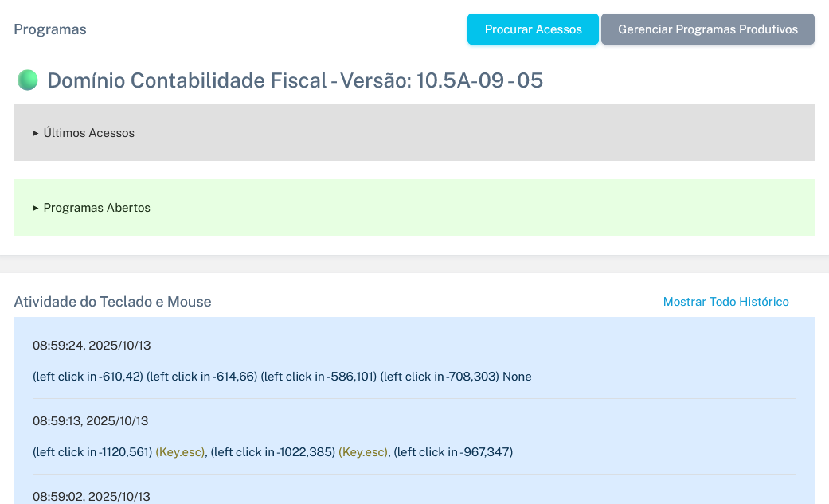
Task: Select the 08:59:13 activity timestamp
Action: click(90, 420)
